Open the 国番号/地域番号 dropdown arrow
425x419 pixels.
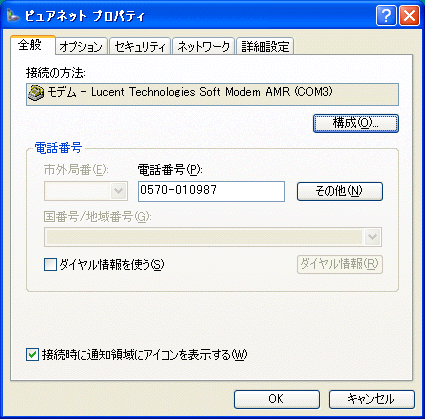click(372, 237)
